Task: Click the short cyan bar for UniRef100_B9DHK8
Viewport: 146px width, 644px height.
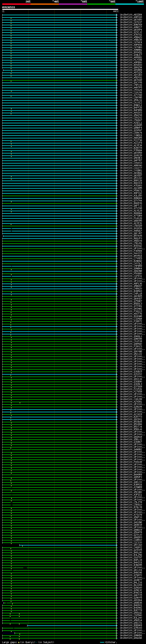Action: coord(72,625)
